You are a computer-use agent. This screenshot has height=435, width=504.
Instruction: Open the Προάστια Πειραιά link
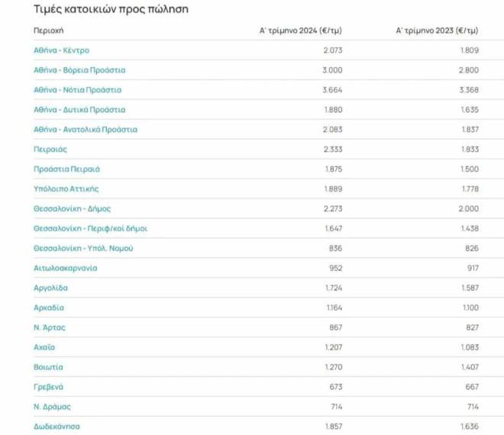66,169
